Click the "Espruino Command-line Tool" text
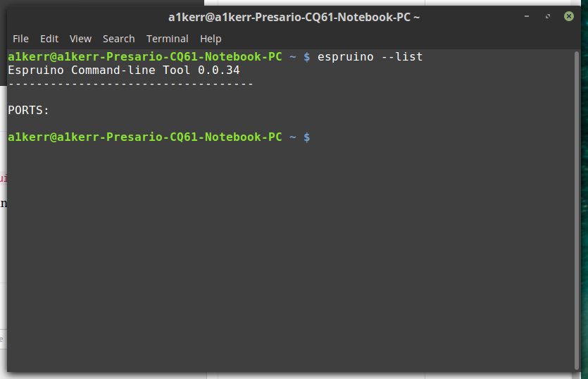 99,70
